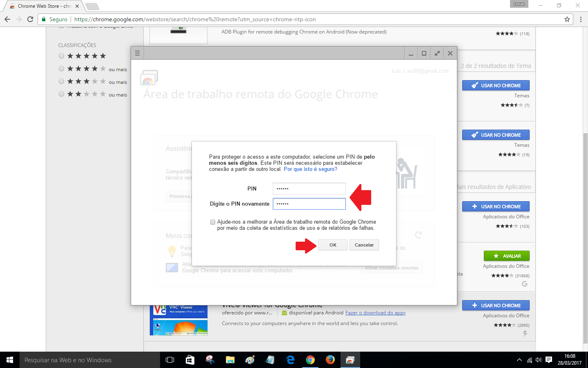The width and height of the screenshot is (588, 368).
Task: Open the notebook app taskbar icon
Action: pos(270,360)
